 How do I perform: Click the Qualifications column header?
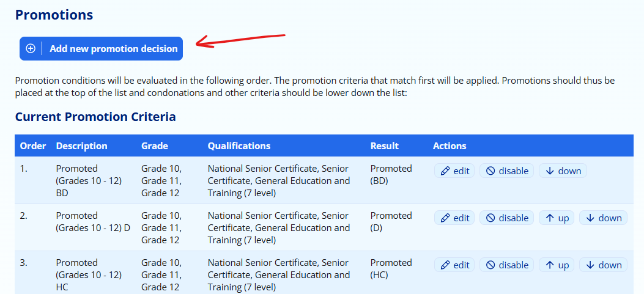[239, 146]
